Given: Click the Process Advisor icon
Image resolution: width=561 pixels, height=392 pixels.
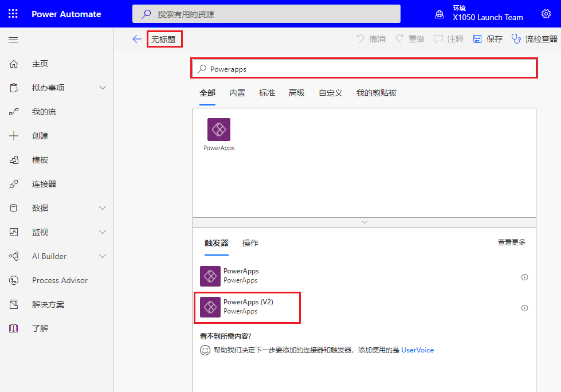Looking at the screenshot, I should point(14,280).
